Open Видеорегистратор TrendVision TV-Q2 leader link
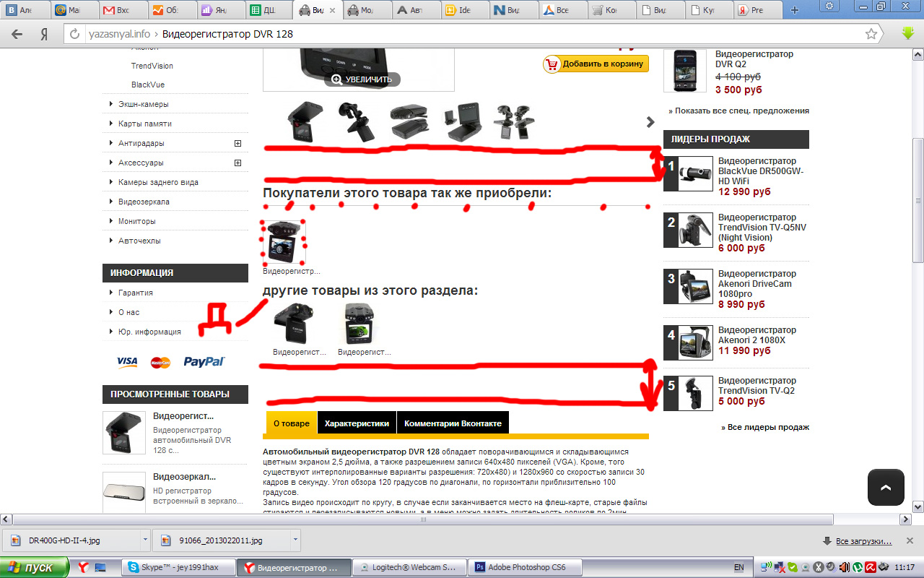Viewport: 924px width, 578px height. [757, 385]
